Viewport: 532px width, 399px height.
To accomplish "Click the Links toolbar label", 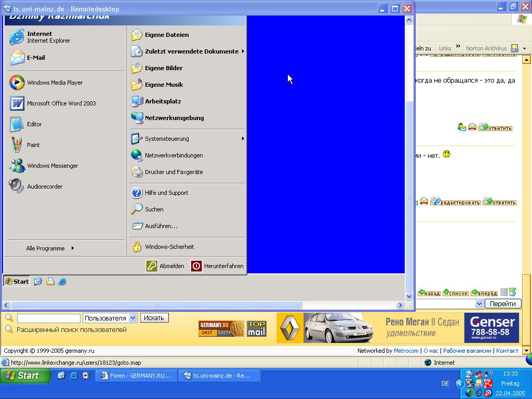I will coord(445,48).
